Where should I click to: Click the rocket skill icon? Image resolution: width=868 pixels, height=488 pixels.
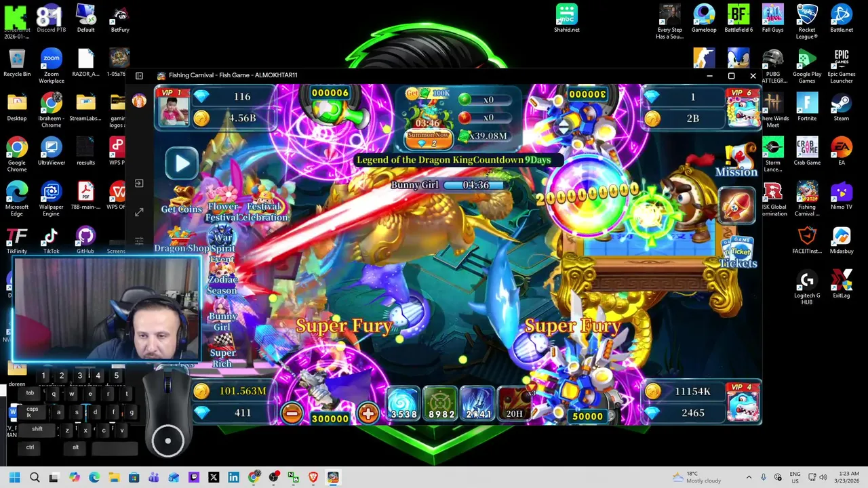(x=737, y=205)
